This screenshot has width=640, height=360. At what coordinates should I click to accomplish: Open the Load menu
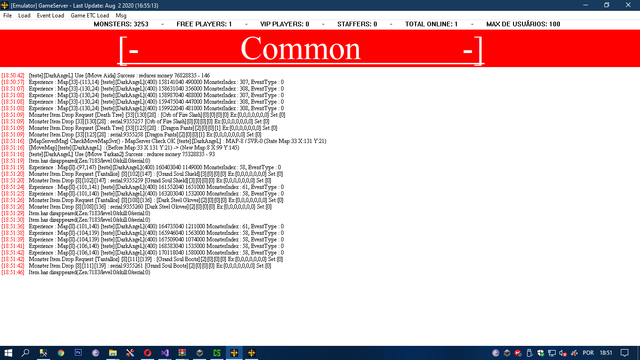click(x=24, y=16)
